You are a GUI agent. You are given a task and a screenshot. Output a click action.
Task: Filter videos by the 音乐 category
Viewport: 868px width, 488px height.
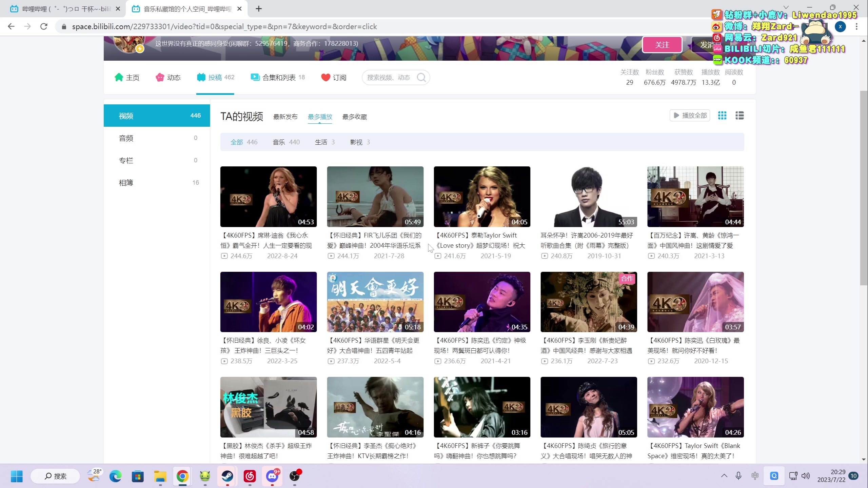pos(279,142)
